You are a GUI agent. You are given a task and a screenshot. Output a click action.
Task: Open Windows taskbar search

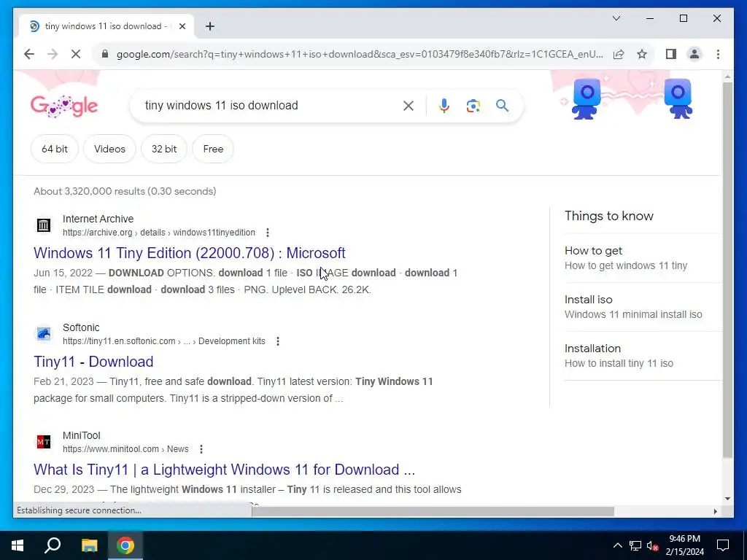(53, 545)
